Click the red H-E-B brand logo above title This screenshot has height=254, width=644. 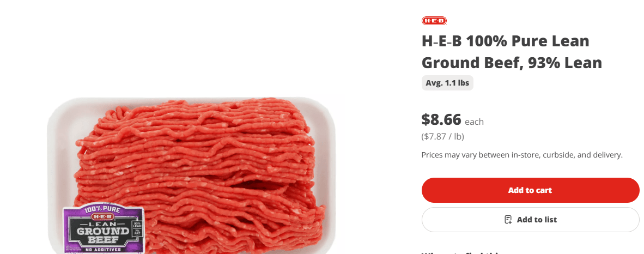pos(434,21)
